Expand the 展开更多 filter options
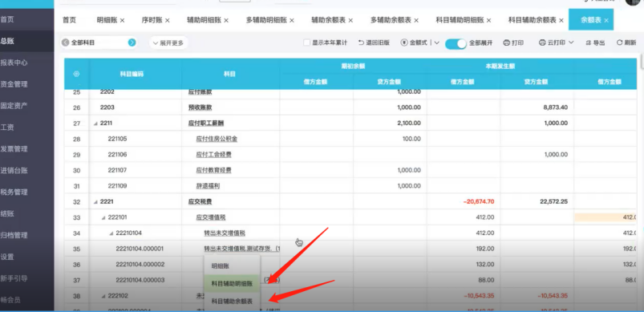 168,43
